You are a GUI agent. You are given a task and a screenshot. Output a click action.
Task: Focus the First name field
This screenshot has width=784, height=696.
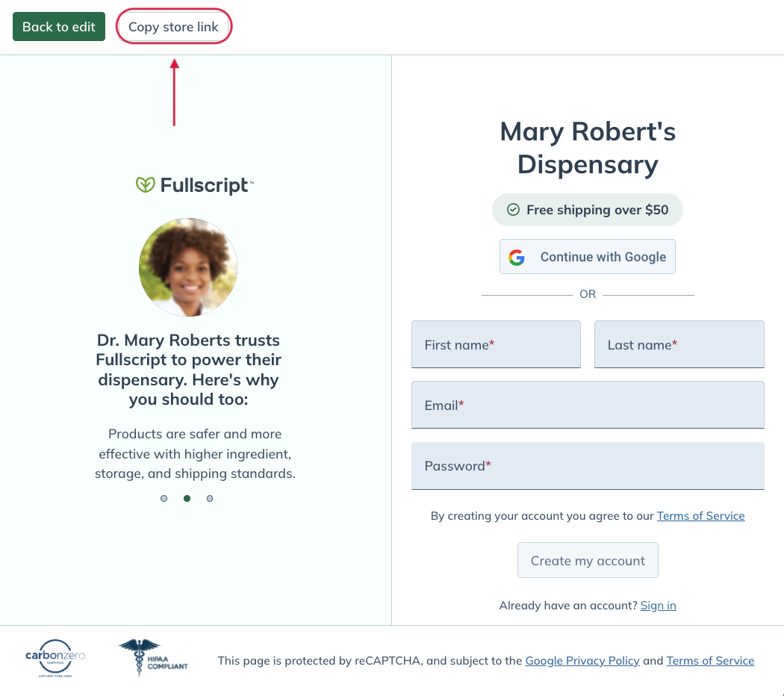pos(496,344)
